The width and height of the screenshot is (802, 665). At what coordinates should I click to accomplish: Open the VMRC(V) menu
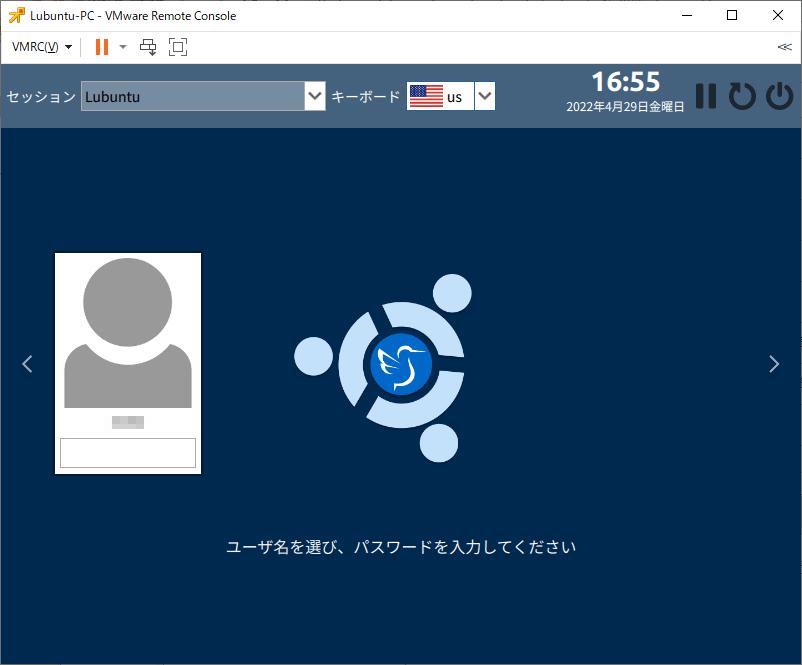(x=41, y=47)
